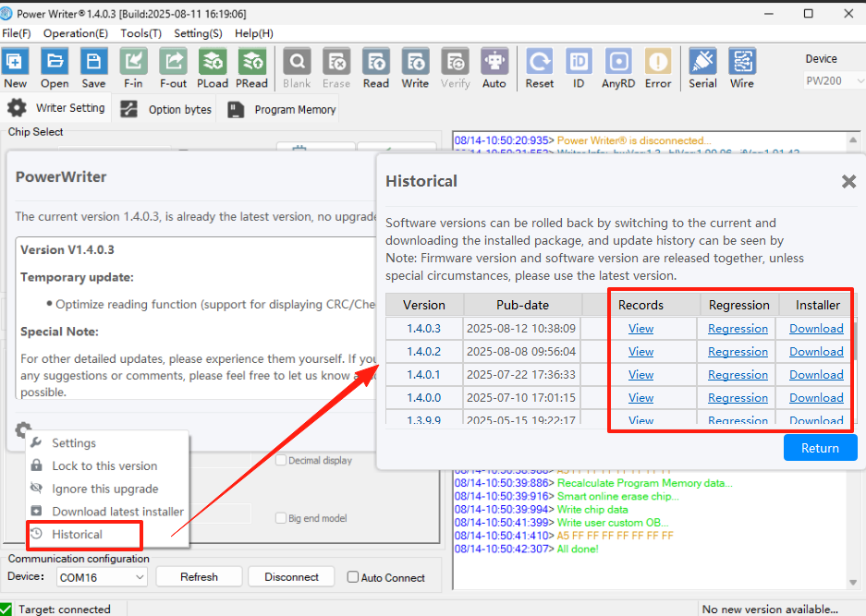Toggle the Decimal display checkbox
This screenshot has height=616, width=866.
click(281, 460)
